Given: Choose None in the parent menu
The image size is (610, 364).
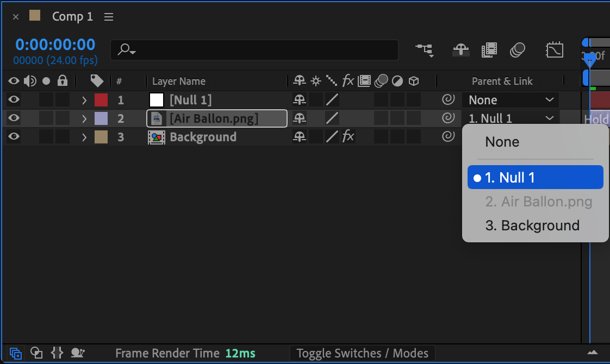Looking at the screenshot, I should coord(502,142).
